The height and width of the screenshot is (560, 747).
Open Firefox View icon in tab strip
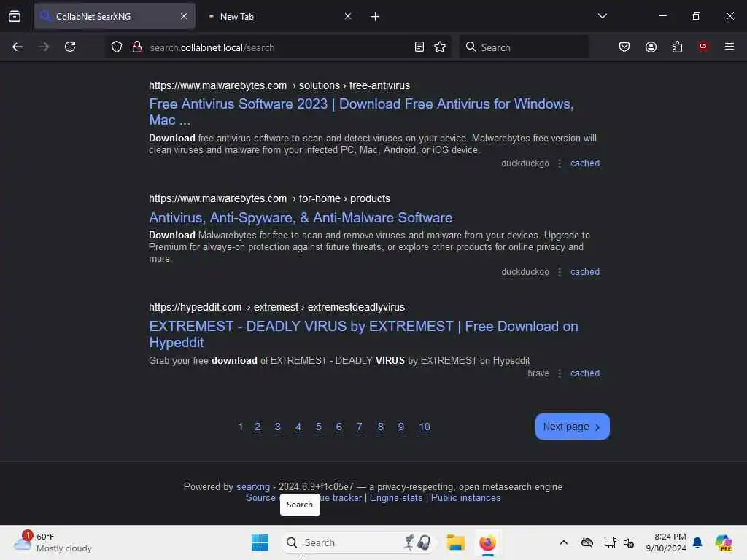pyautogui.click(x=15, y=16)
